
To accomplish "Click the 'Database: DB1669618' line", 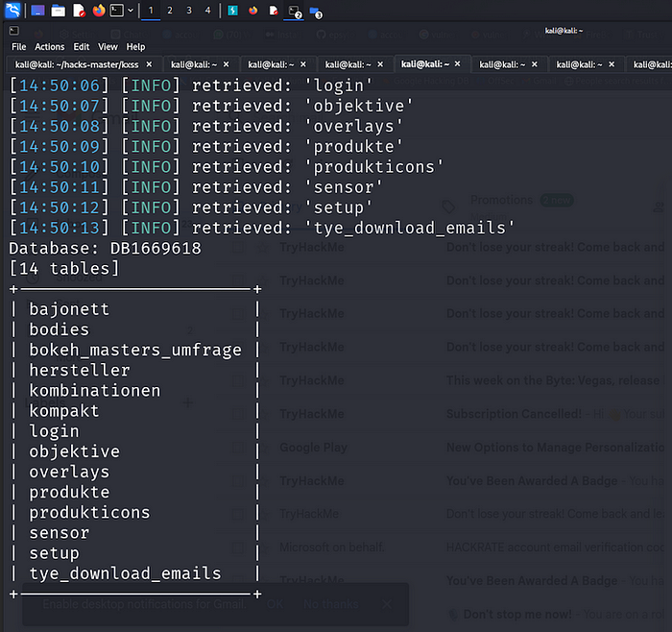I will 105,248.
